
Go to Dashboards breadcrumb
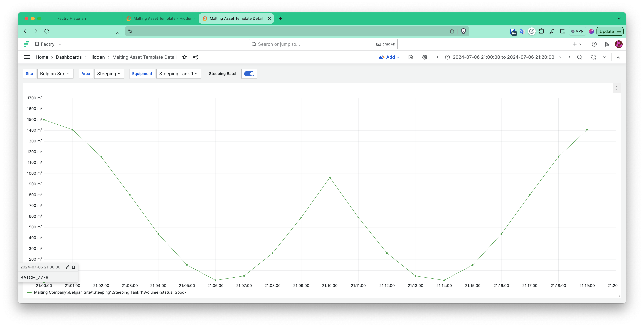coord(69,57)
